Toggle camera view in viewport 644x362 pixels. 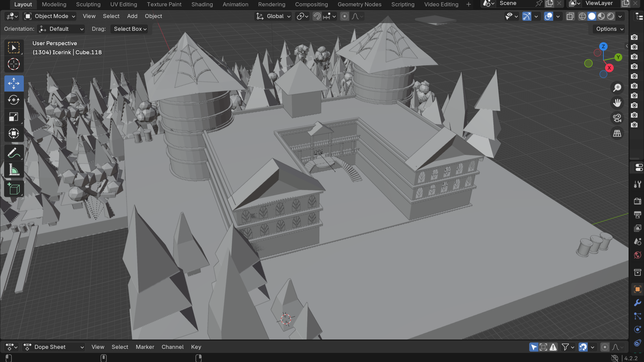tap(617, 118)
